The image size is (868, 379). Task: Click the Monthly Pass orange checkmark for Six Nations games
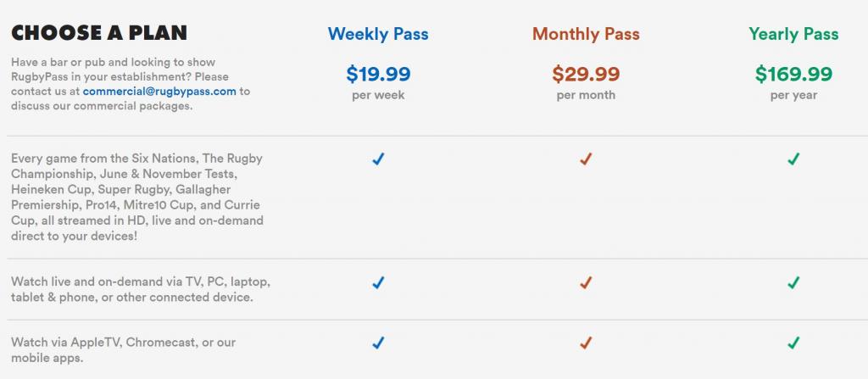point(586,159)
